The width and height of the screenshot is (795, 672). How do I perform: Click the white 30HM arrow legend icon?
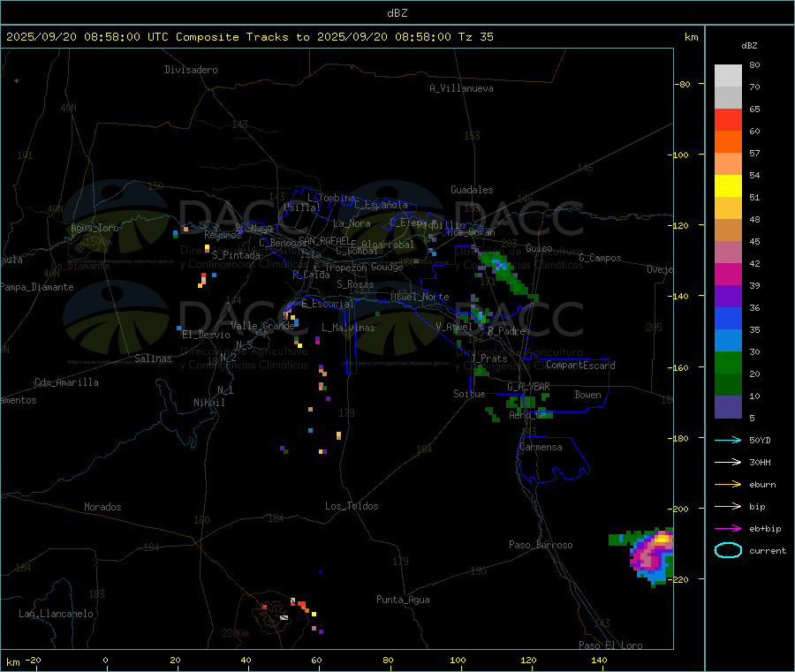[x=728, y=462]
